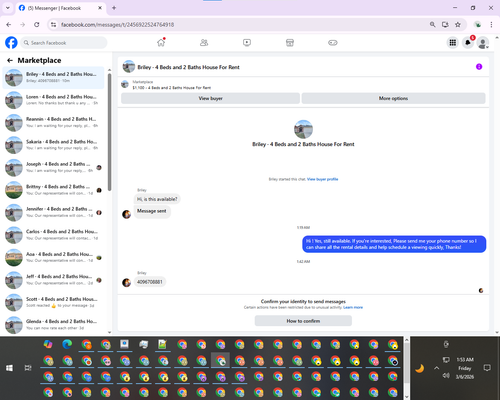The image size is (500, 400).
Task: Open the Chrome three-dot menu
Action: point(491,25)
